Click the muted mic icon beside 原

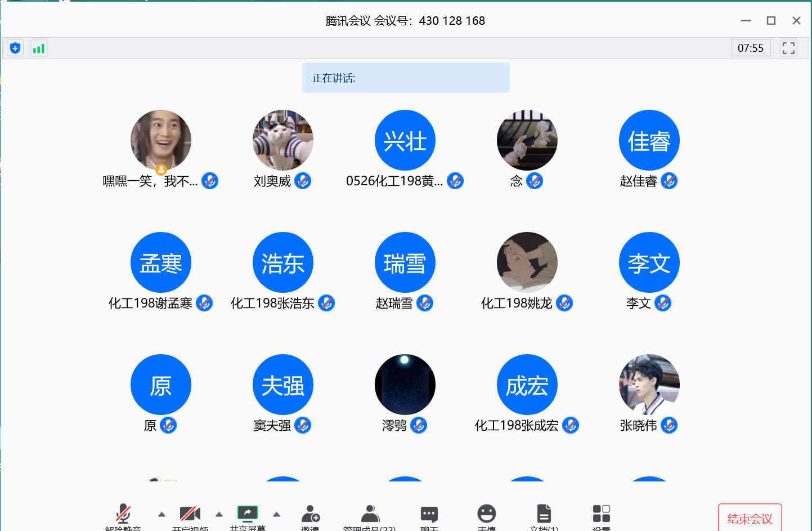tap(168, 425)
